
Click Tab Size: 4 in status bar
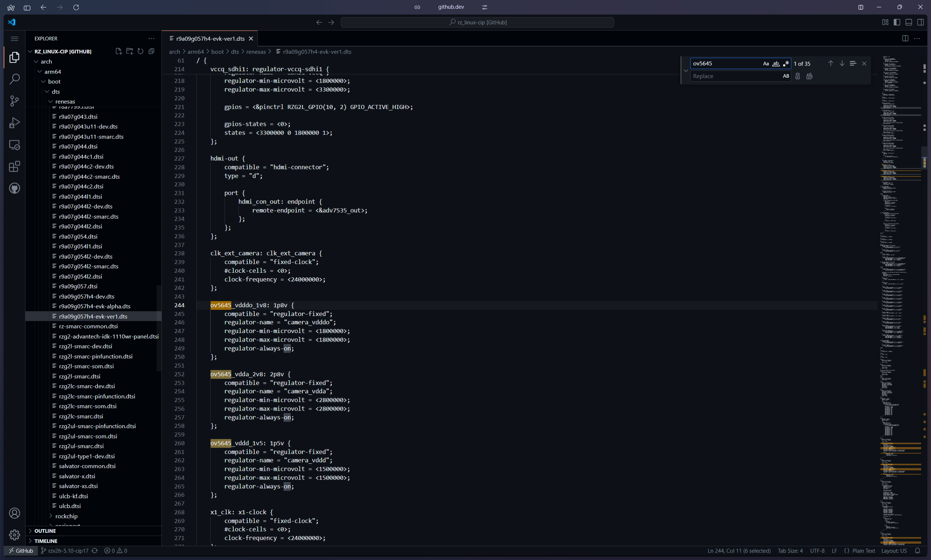coord(790,551)
